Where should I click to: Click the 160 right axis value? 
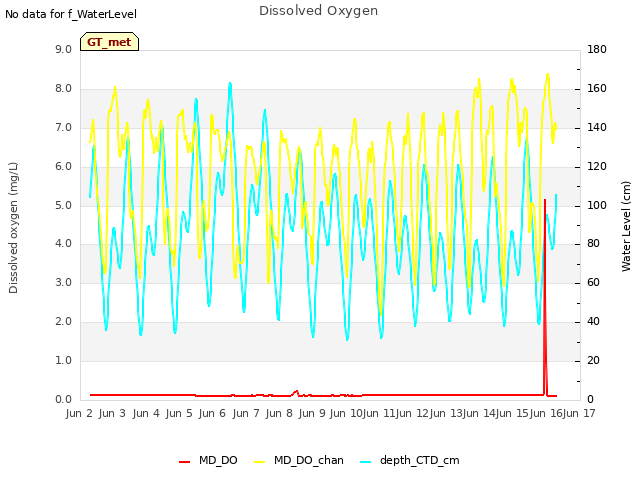(x=597, y=89)
